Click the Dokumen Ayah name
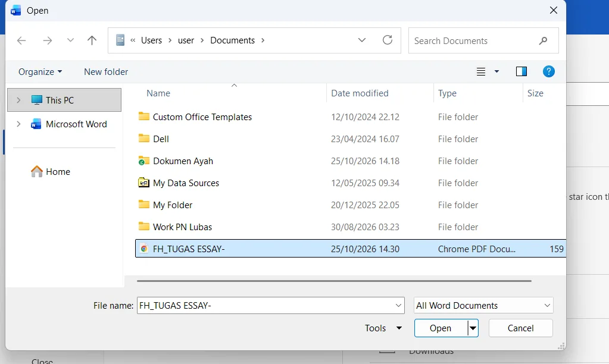 pos(183,161)
